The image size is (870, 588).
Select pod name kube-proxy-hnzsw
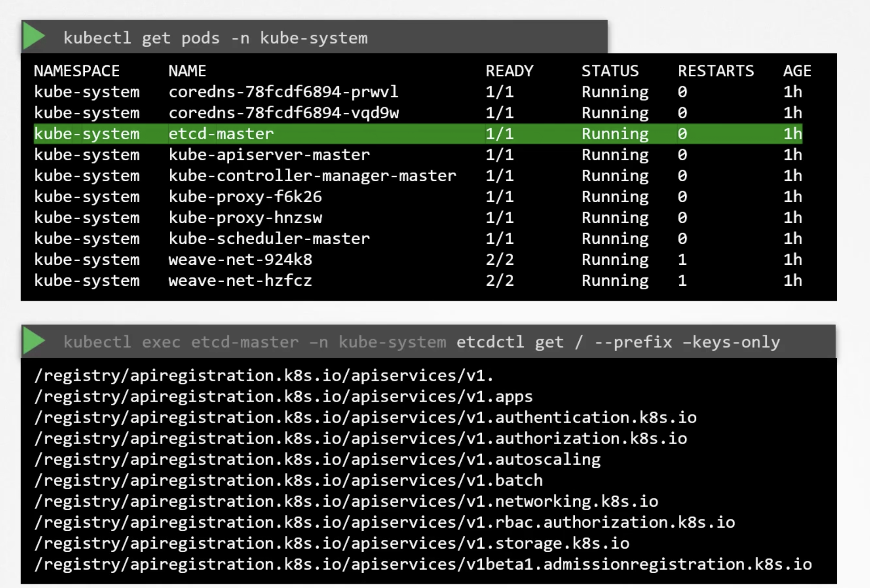point(245,218)
